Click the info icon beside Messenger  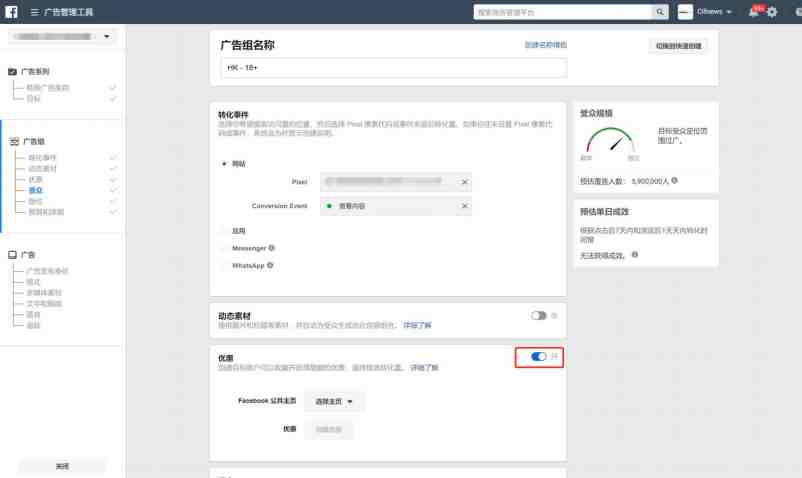(x=272, y=248)
